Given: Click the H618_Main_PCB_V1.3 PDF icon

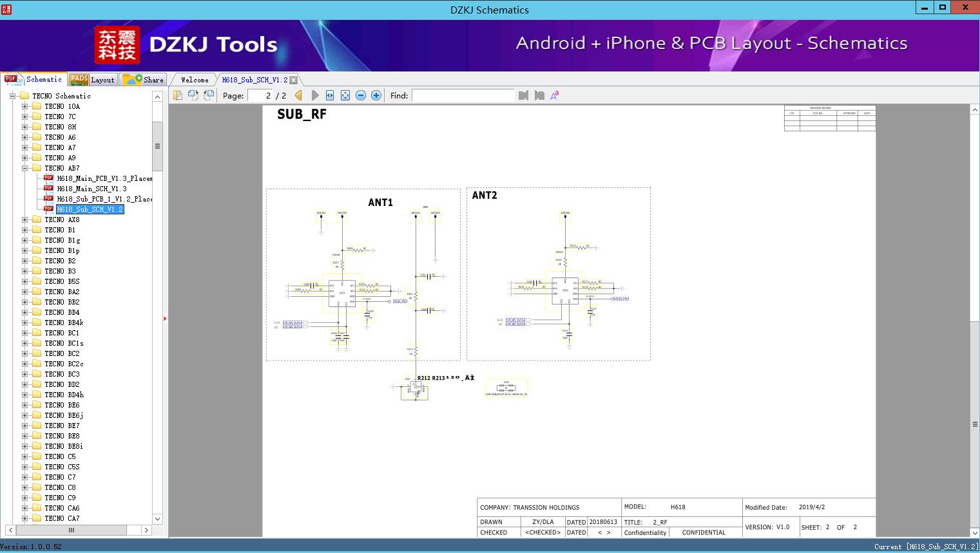Looking at the screenshot, I should (48, 178).
